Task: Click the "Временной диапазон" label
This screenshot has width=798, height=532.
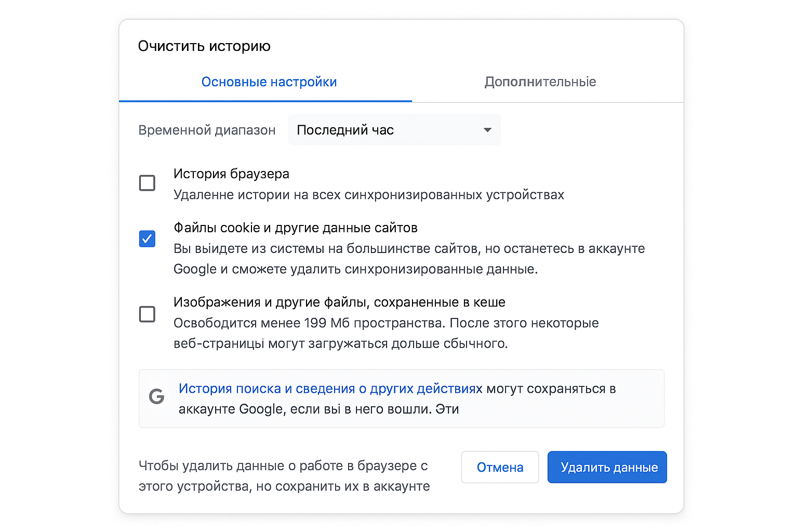Action: (x=207, y=130)
